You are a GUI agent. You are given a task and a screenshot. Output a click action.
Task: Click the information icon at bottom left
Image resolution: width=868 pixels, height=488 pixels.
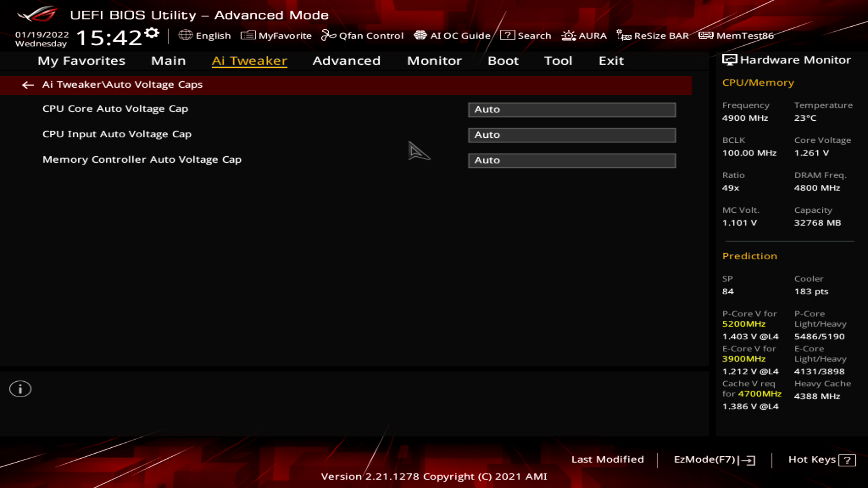pyautogui.click(x=20, y=388)
